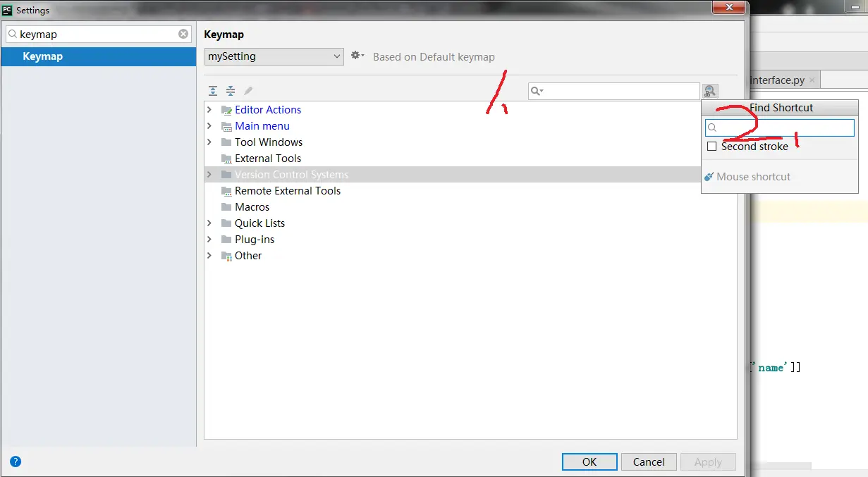
Task: Click the External Tools folder icon
Action: 226,159
